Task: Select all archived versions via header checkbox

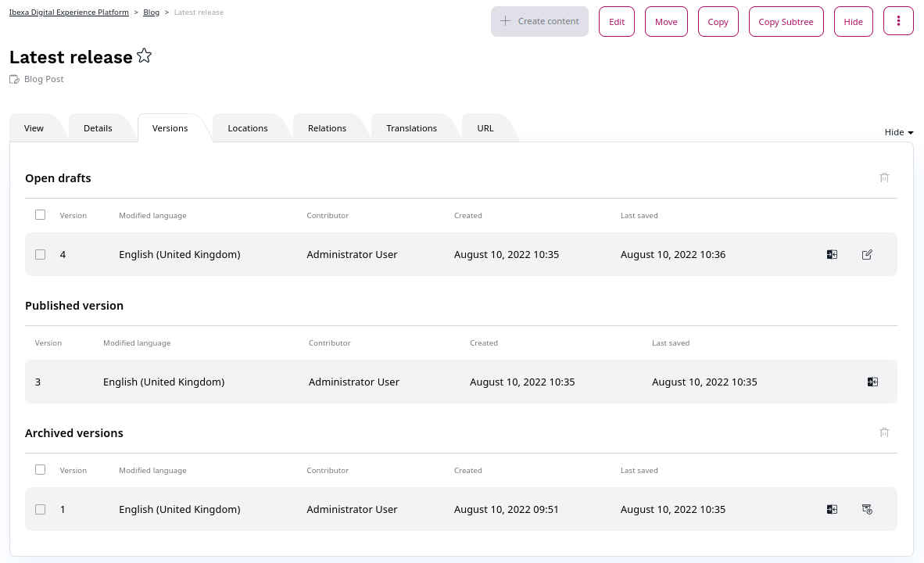Action: [41, 469]
